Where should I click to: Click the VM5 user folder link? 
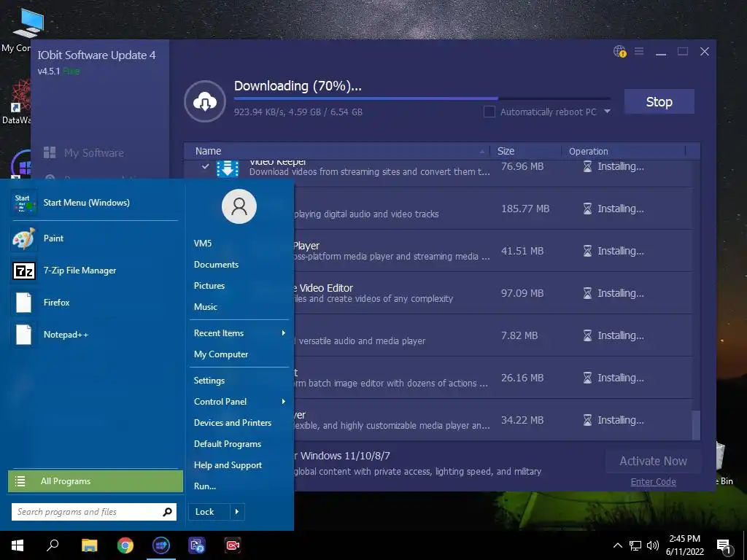point(203,244)
